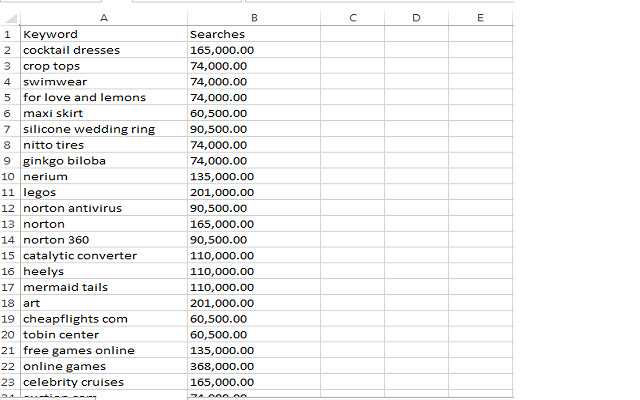Click empty cell C2 beside cocktail dresses

353,50
